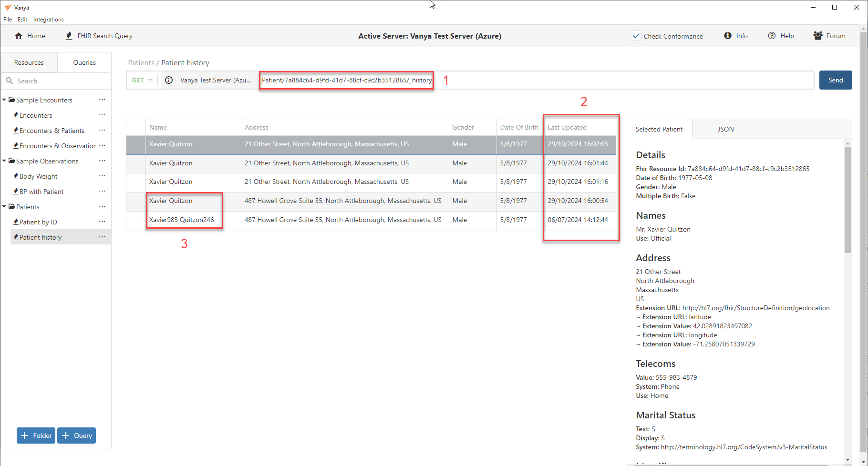Open more options for Sample Observations folder

102,161
